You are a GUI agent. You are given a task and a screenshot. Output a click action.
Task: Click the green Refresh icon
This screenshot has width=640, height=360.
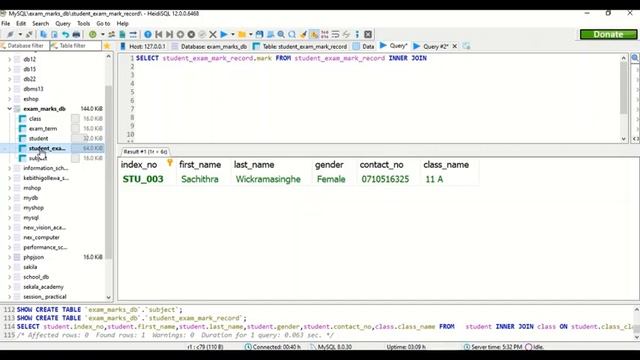tap(93, 34)
